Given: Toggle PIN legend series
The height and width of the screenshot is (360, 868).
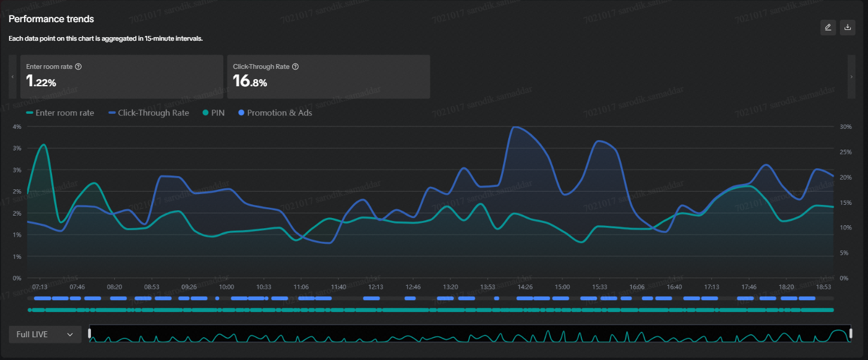Looking at the screenshot, I should click(x=214, y=113).
